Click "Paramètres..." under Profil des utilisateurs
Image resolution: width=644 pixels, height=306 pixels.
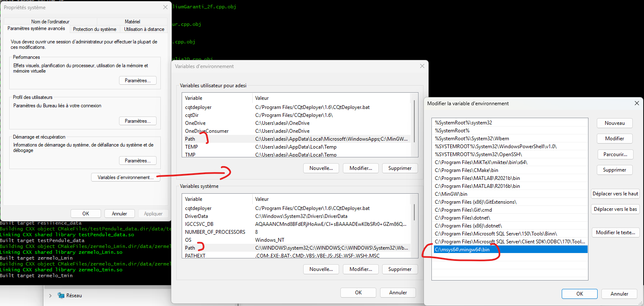[138, 121]
